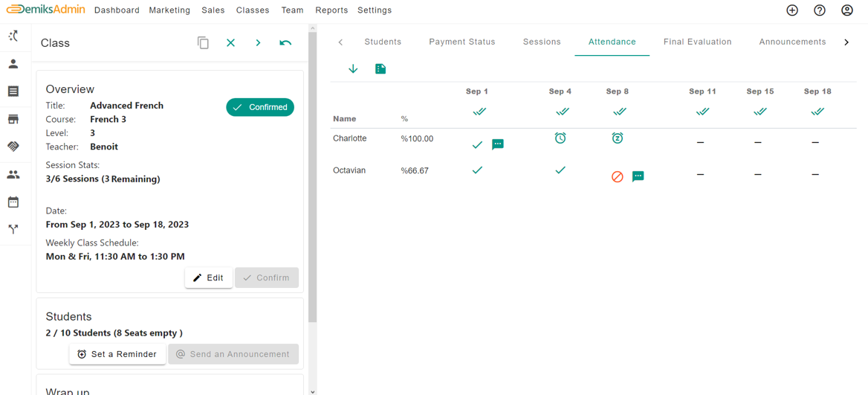868x395 pixels.
Task: Open Octavian's Sep 8 comment bubble
Action: coord(638,177)
